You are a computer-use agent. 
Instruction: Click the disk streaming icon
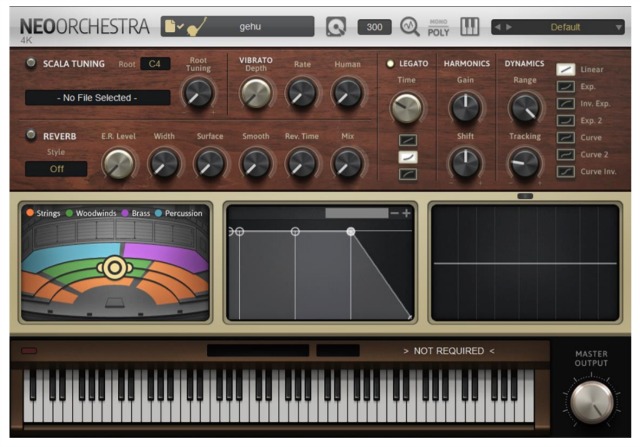coord(336,27)
